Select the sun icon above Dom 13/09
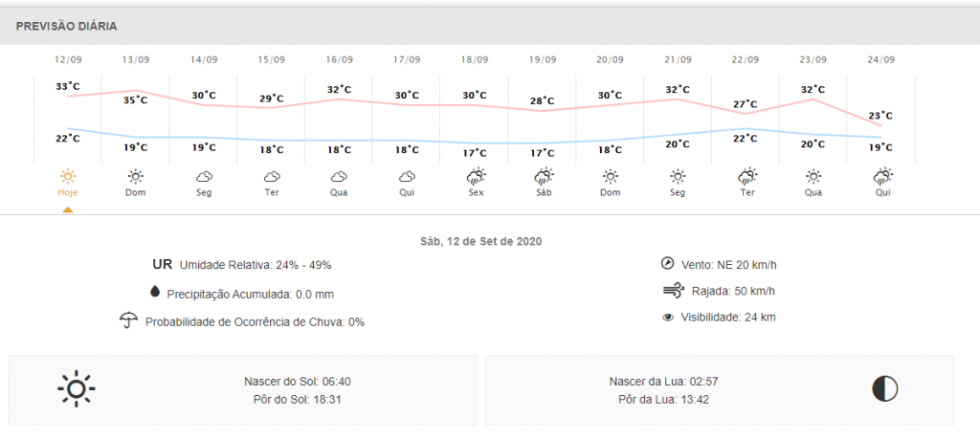The width and height of the screenshot is (980, 440). (136, 176)
